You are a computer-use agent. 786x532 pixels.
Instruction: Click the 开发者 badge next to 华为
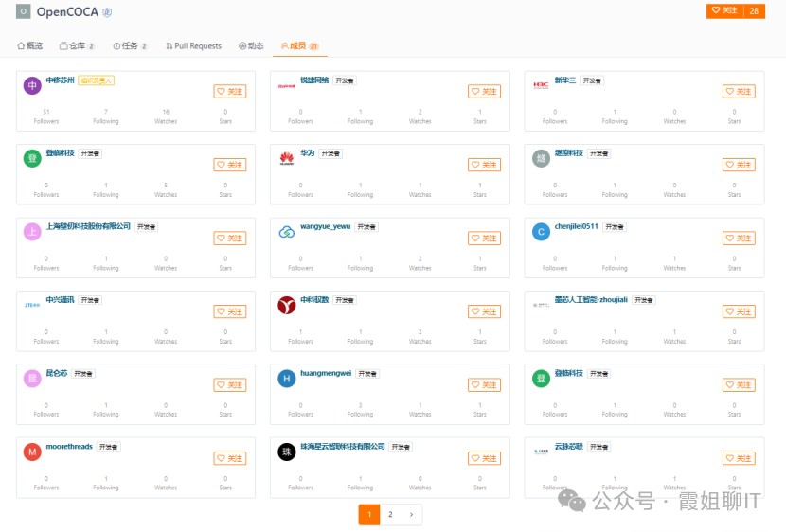pyautogui.click(x=330, y=153)
